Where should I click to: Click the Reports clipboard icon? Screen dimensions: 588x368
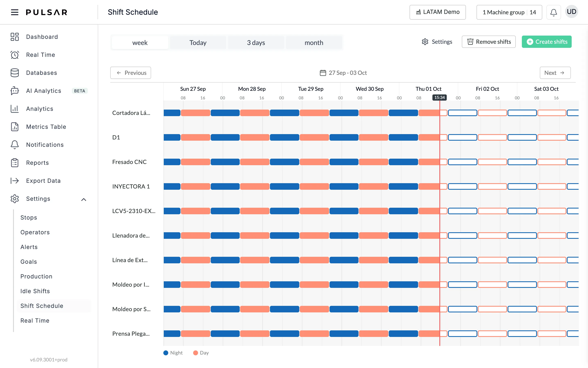(x=14, y=163)
